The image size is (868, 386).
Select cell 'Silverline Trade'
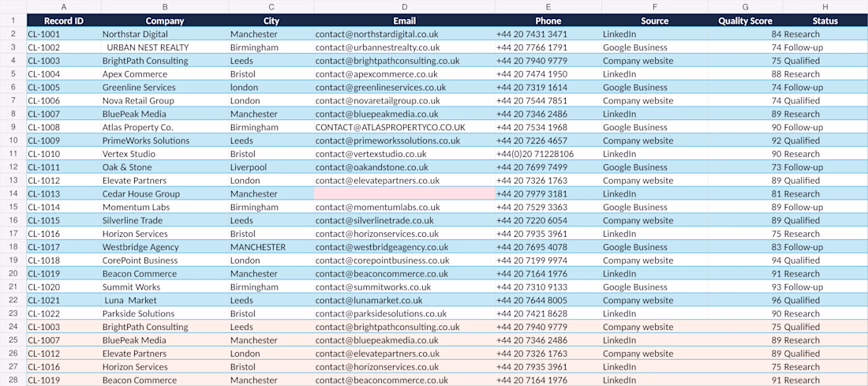pos(165,220)
